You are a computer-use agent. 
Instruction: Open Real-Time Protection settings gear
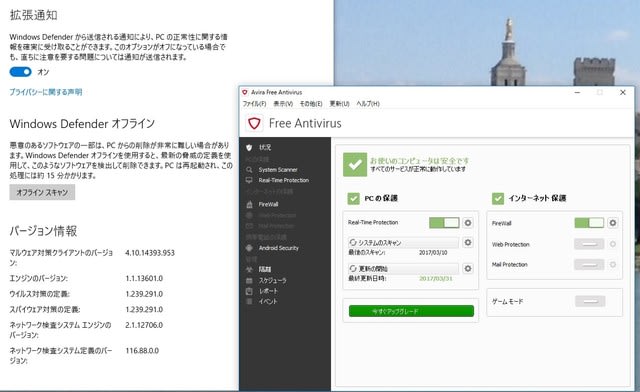point(468,223)
